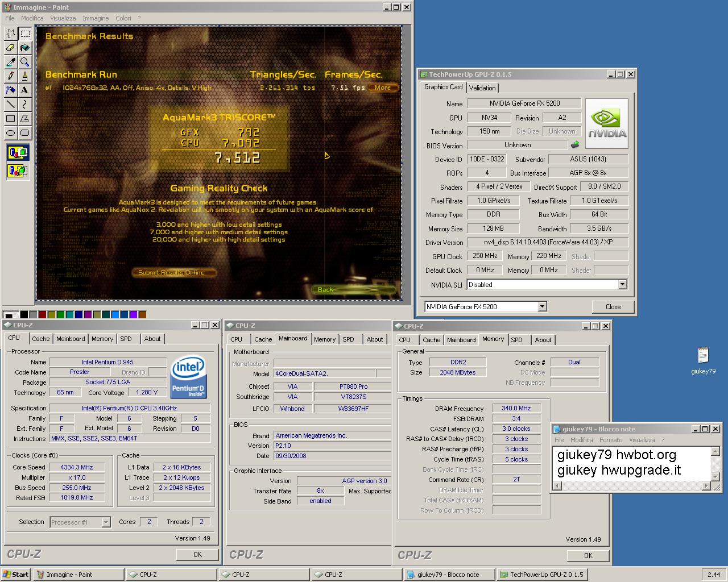
Task: Select the Rectangle shape tool
Action: (x=10, y=118)
